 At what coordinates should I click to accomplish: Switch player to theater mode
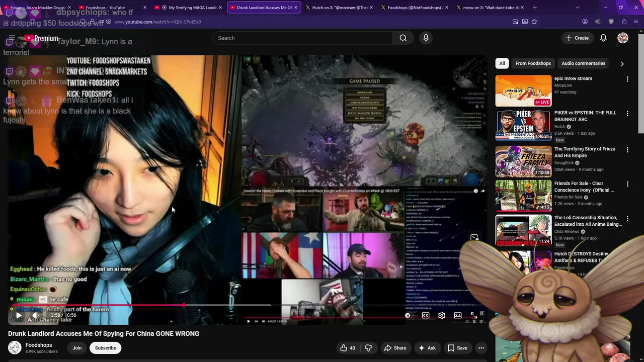(458, 315)
